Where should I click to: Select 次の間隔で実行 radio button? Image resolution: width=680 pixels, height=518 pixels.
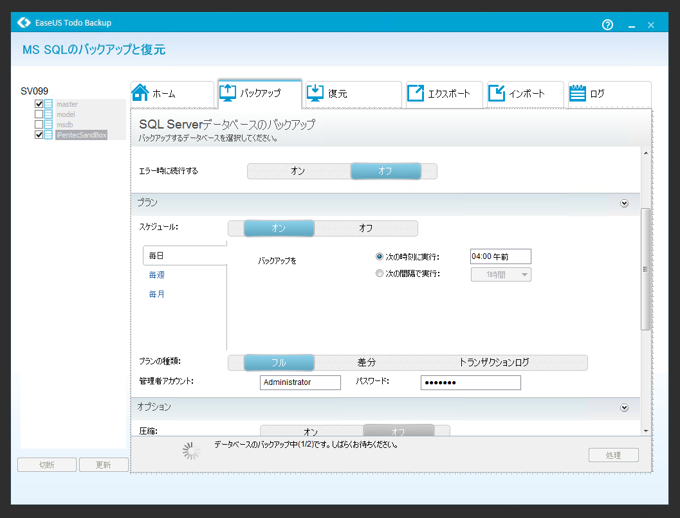pyautogui.click(x=379, y=273)
